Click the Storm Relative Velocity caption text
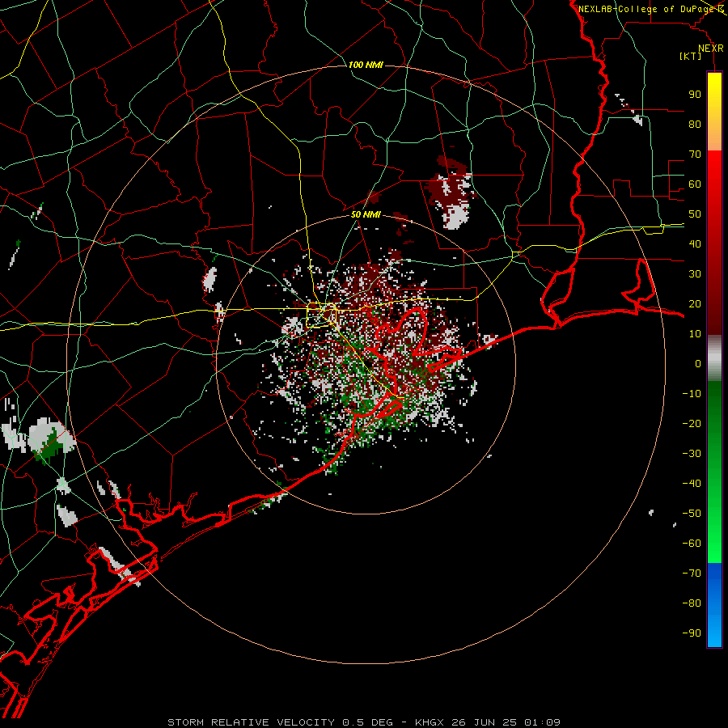Viewport: 728px width, 728px height. [x=364, y=722]
